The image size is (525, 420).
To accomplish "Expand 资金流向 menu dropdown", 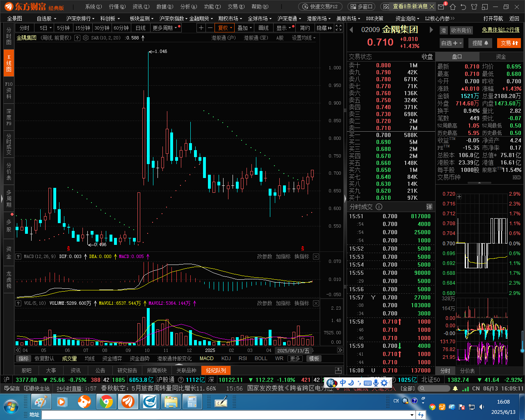I will 407,18.
